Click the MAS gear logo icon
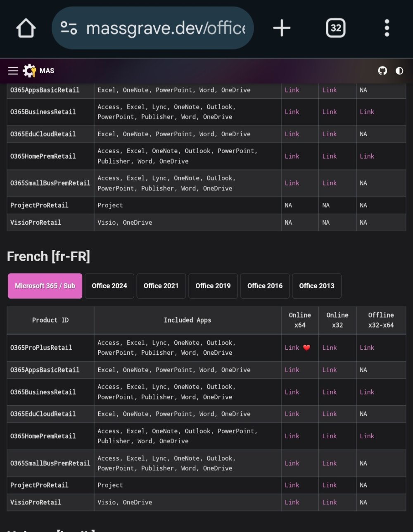The width and height of the screenshot is (413, 532). (30, 71)
